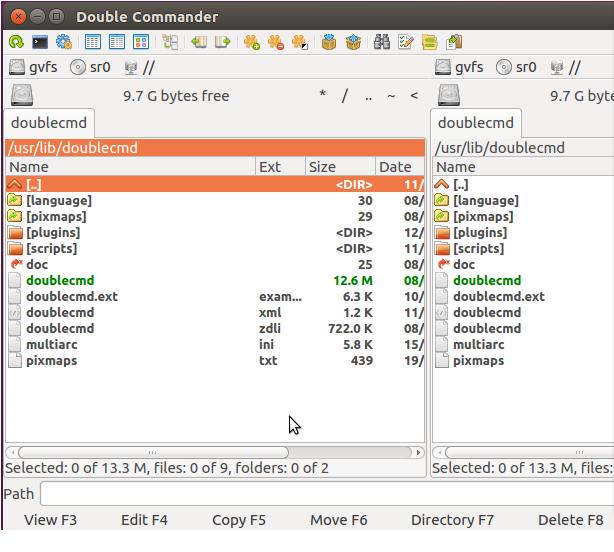Click the Refresh toolbar icon
614x552 pixels.
pos(16,42)
